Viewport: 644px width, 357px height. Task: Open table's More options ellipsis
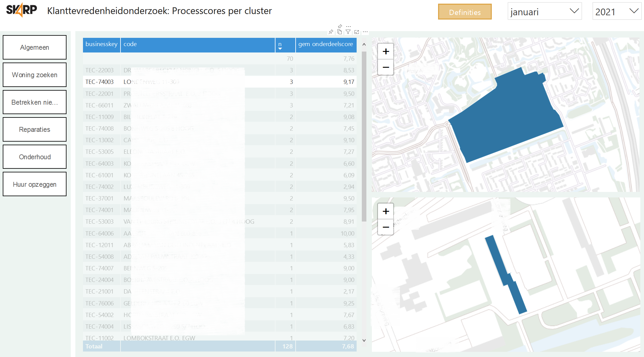point(365,32)
